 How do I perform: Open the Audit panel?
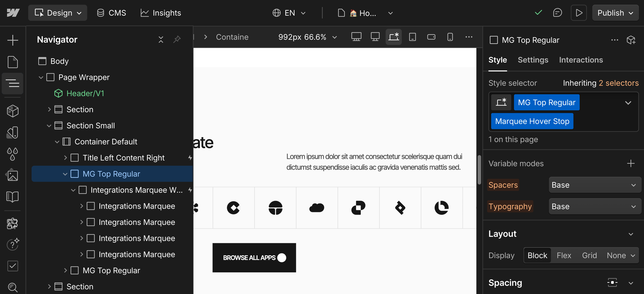coord(12,266)
